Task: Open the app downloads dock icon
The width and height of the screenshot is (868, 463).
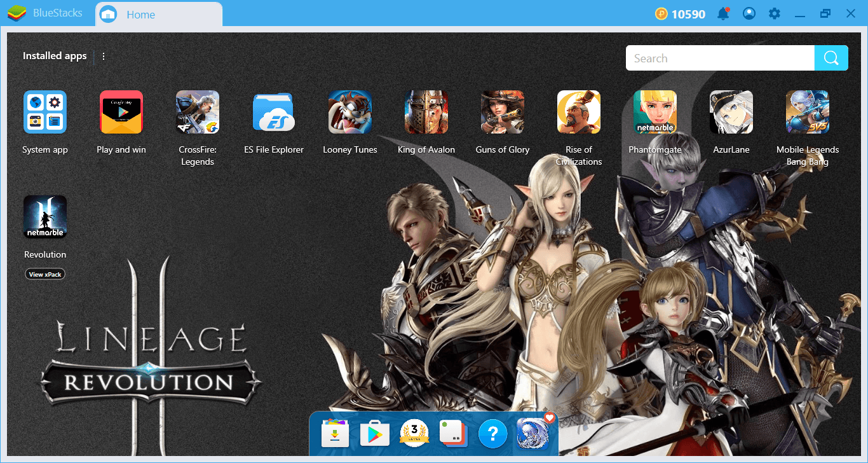Action: (335, 434)
